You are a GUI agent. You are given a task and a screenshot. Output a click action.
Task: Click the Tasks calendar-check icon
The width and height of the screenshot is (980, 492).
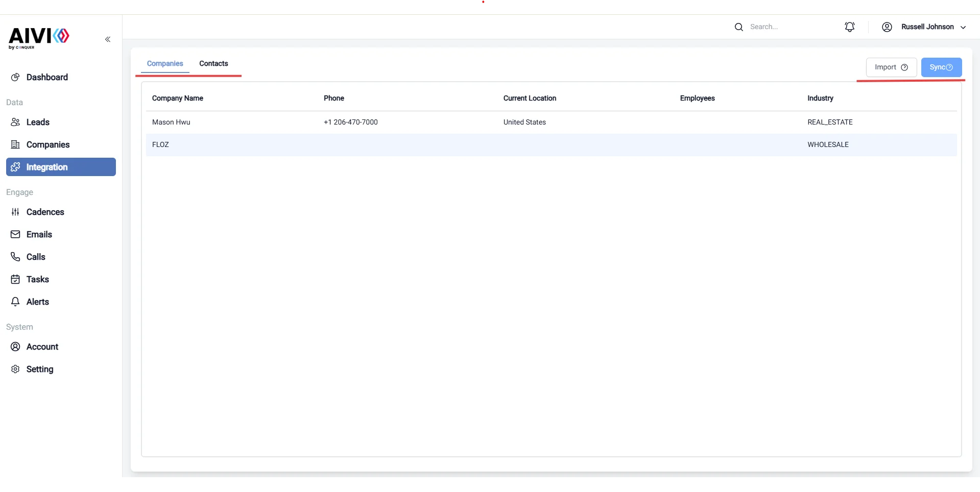tap(15, 279)
